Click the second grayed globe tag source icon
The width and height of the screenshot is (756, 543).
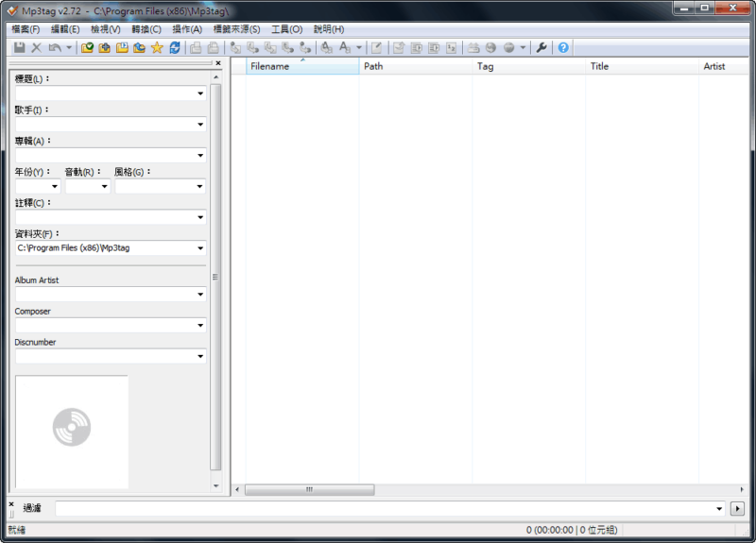509,48
